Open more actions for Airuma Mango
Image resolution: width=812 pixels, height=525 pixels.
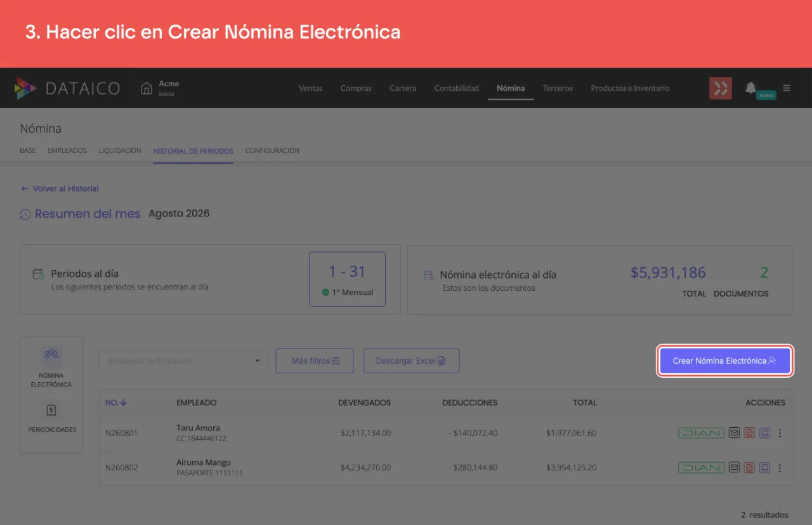coord(780,469)
